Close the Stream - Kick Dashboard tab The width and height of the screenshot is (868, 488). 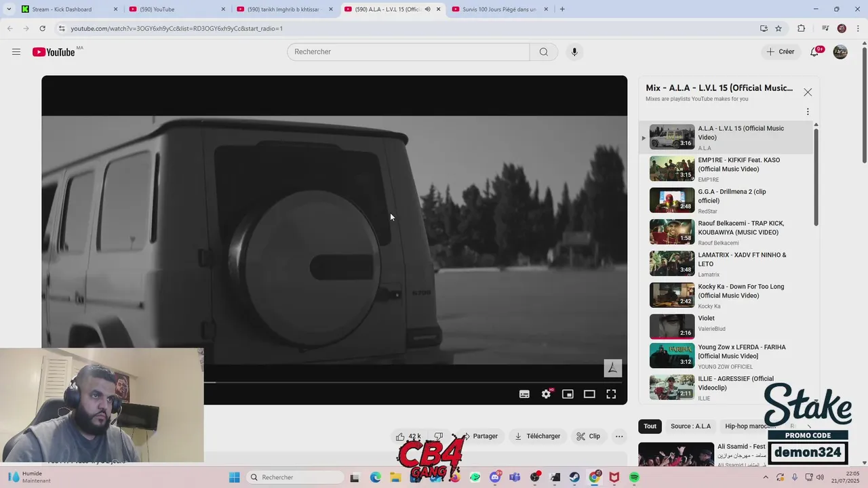click(x=115, y=9)
